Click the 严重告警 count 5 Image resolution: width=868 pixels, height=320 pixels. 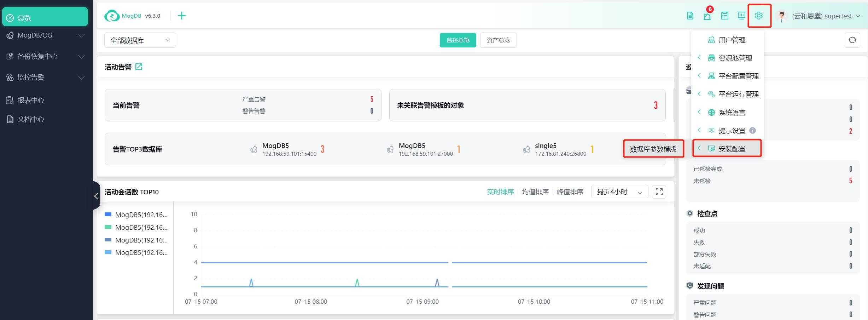tap(372, 99)
